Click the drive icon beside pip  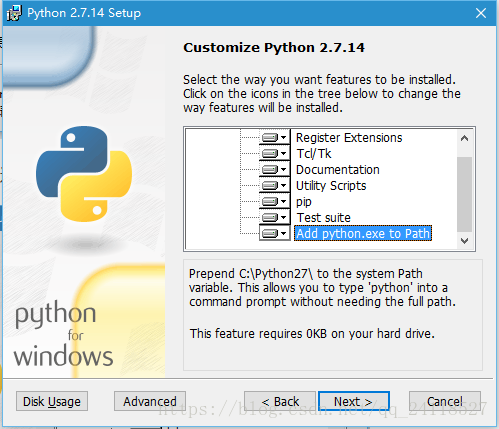tap(275, 201)
